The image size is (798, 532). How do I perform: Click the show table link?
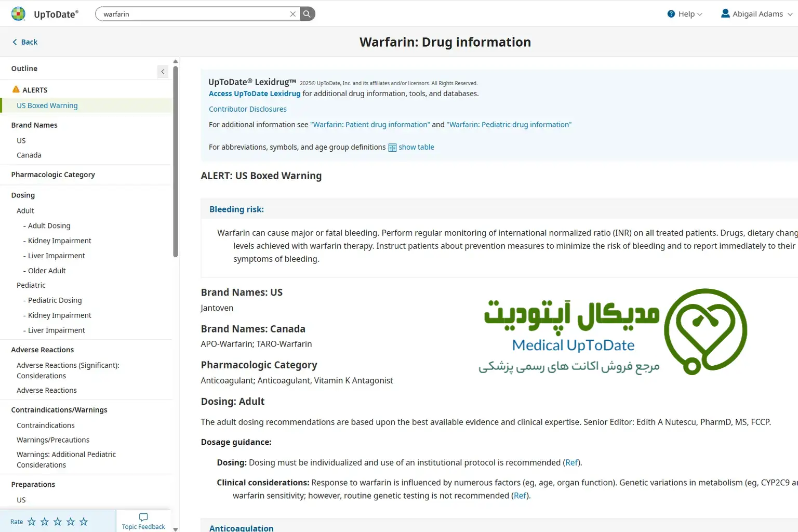click(416, 147)
